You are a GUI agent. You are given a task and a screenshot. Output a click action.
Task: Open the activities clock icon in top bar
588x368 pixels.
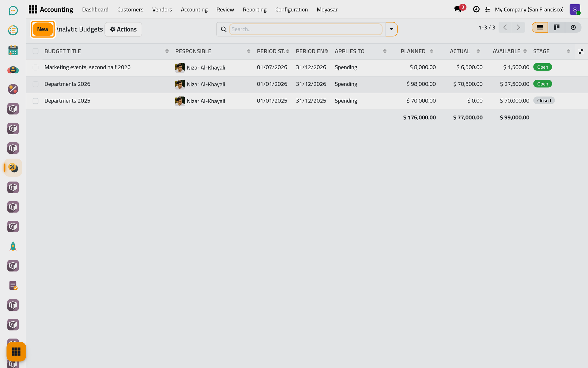476,10
